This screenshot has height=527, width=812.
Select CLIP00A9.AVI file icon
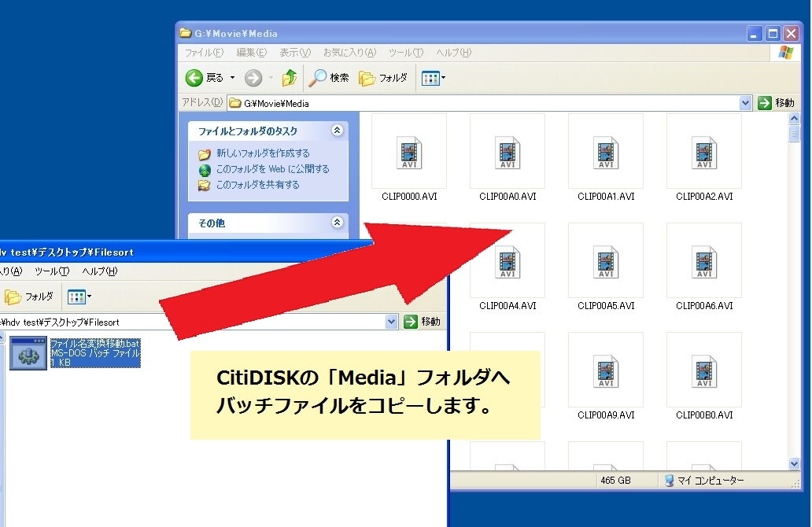click(606, 370)
